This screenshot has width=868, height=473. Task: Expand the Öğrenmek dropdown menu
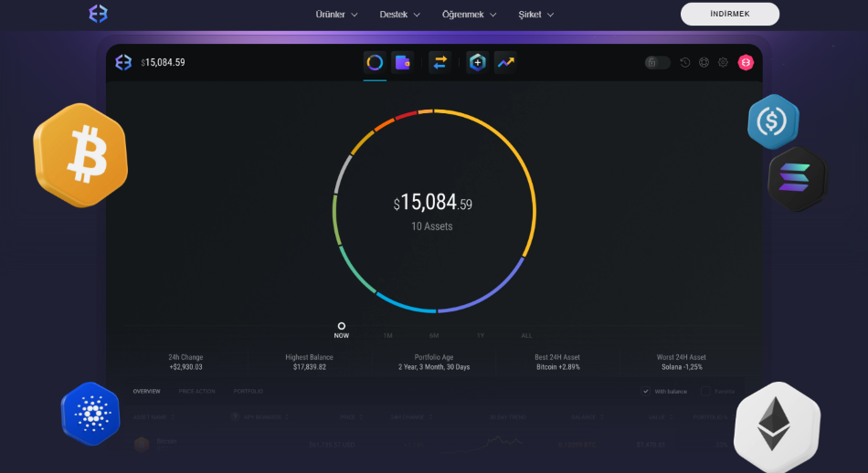point(469,15)
